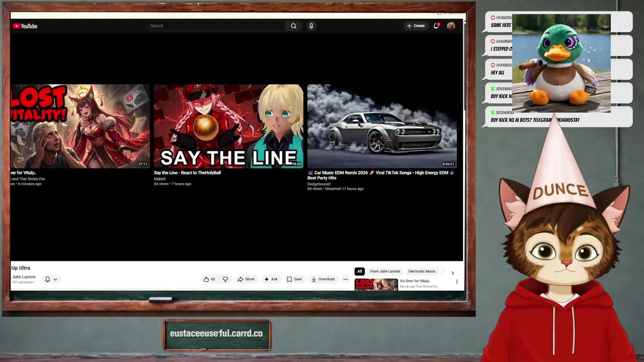The height and width of the screenshot is (362, 644).
Task: Select the Electronic Music chip
Action: [422, 271]
